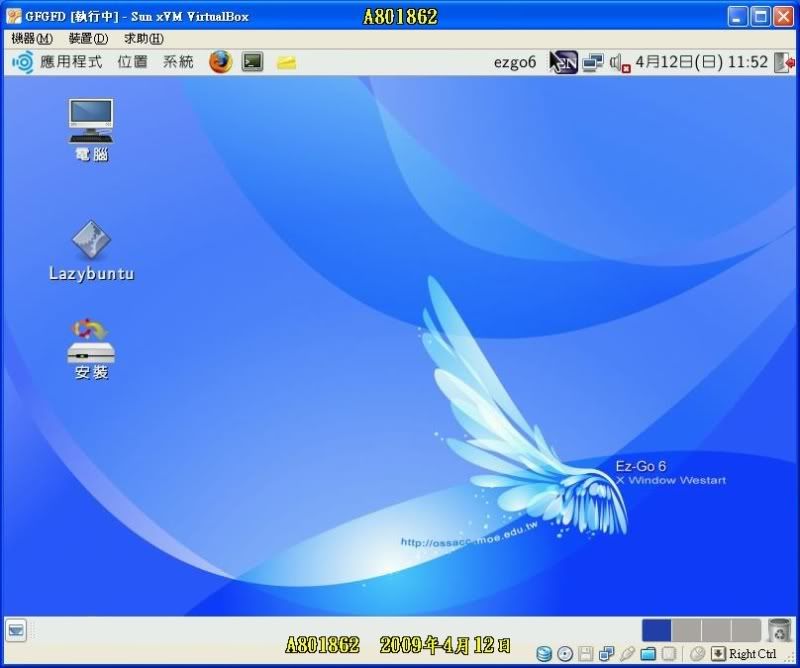The height and width of the screenshot is (668, 800).
Task: Open the network connection applet
Action: tap(593, 62)
